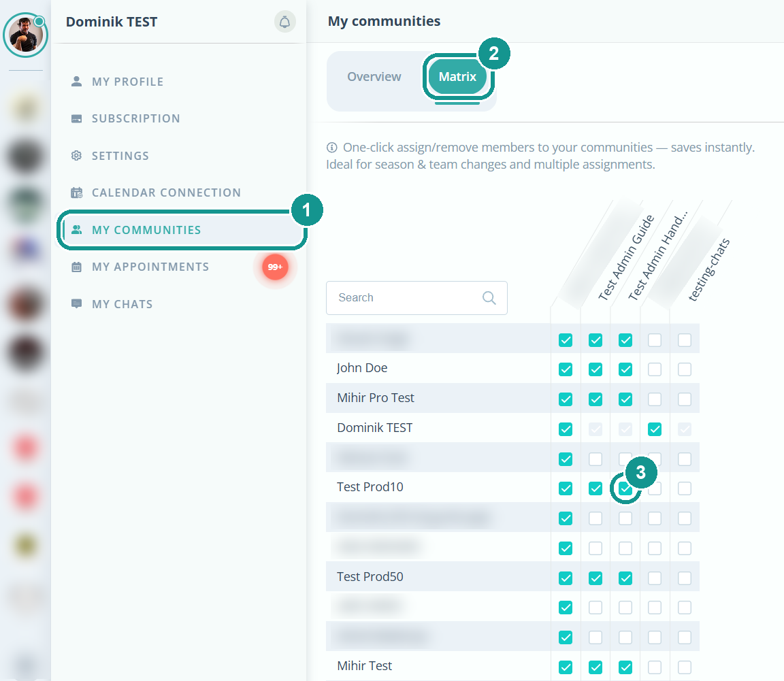Viewport: 784px width, 681px height.
Task: Click the member name Mihir Test
Action: tap(365, 665)
